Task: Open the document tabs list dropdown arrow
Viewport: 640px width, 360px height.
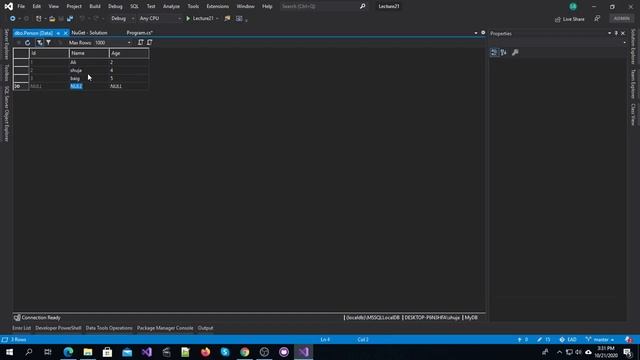Action: (x=476, y=33)
